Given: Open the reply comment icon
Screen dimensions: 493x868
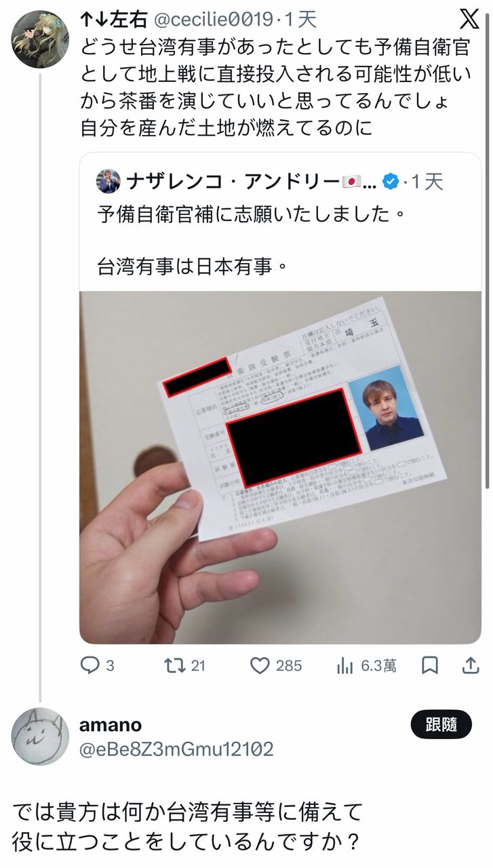Looking at the screenshot, I should point(90,666).
